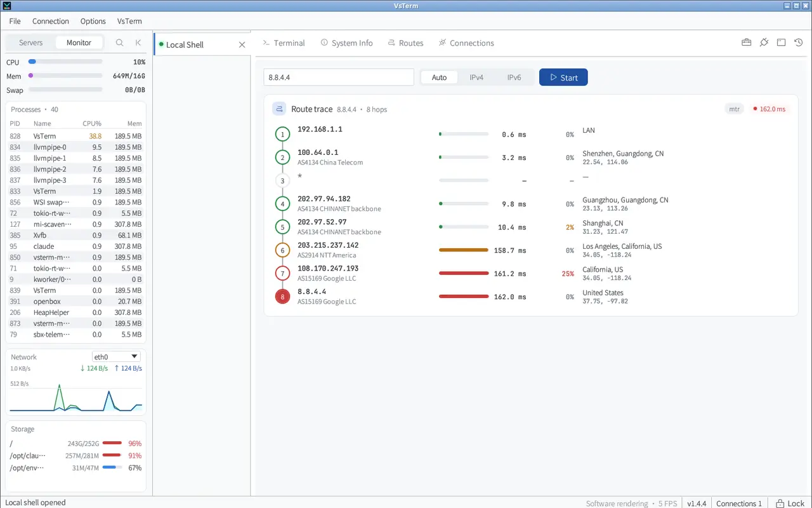
Task: Close the Local Shell session tab
Action: pos(242,44)
